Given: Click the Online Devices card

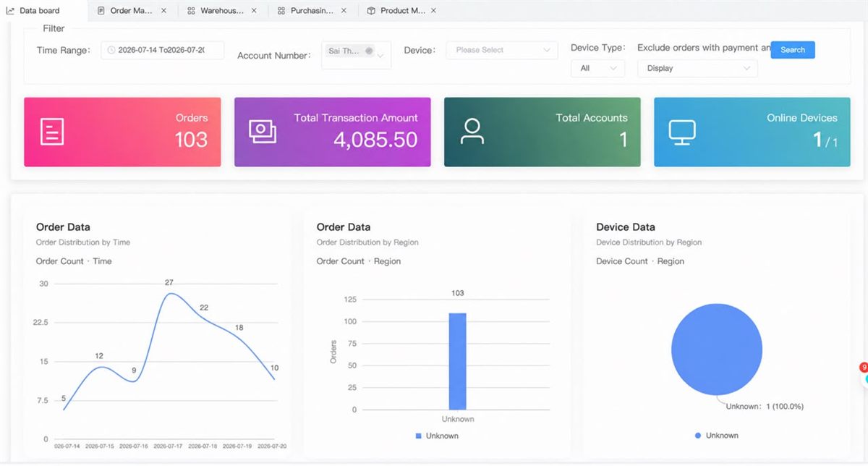Looking at the screenshot, I should click(752, 132).
